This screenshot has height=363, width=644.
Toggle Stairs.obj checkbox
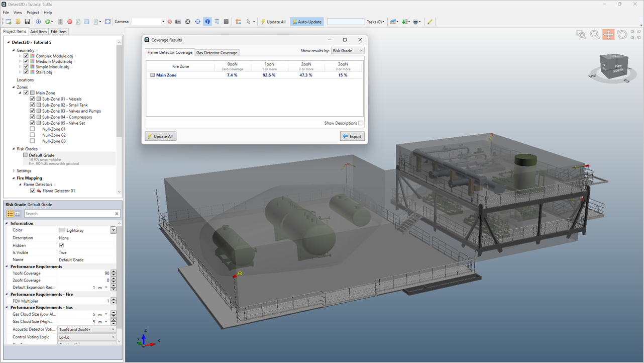pos(26,72)
